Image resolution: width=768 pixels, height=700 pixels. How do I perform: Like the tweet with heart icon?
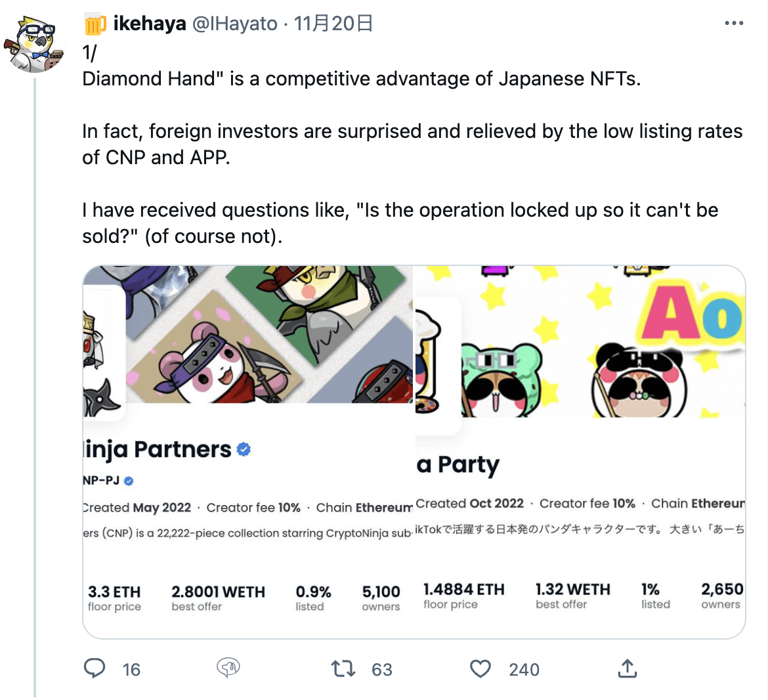480,668
